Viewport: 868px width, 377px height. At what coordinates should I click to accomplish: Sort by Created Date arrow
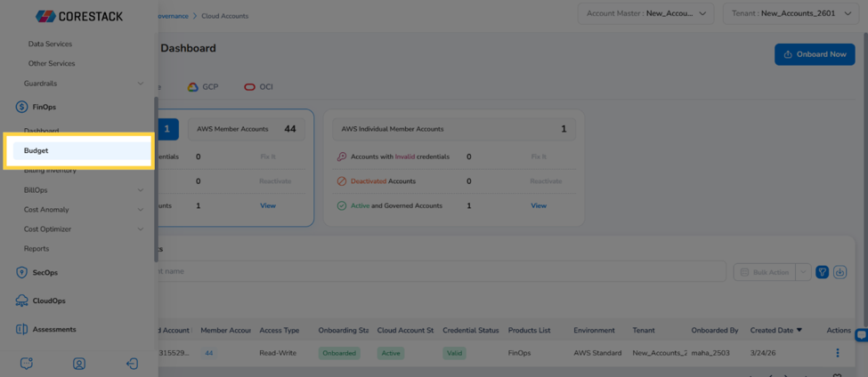click(799, 331)
